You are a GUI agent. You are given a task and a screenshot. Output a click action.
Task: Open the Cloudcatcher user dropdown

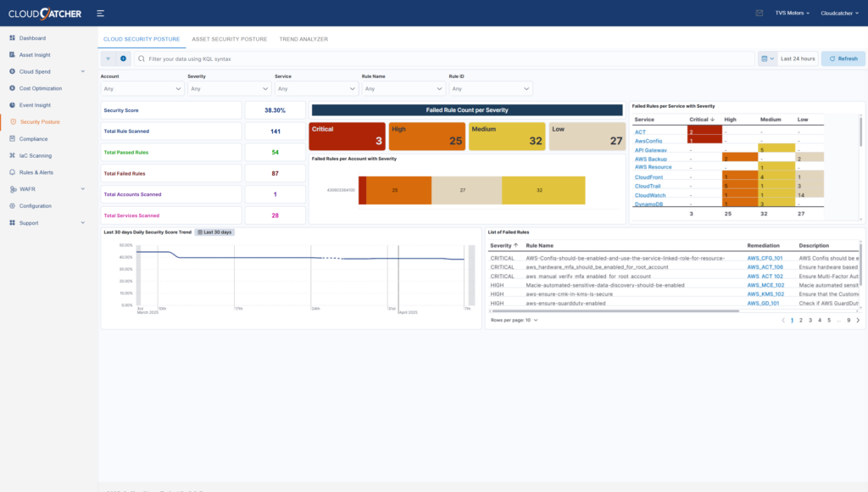[x=839, y=13]
